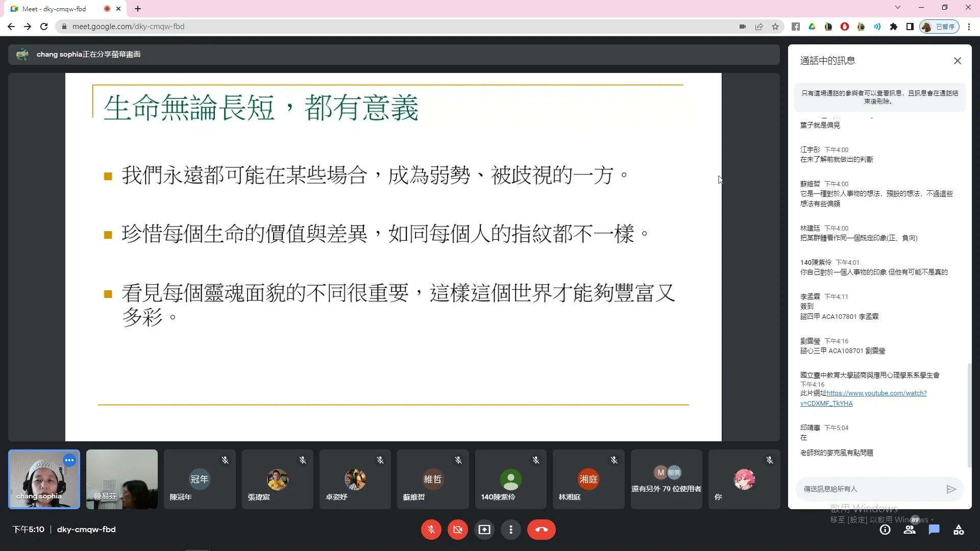Click the send message arrow icon
Screen dimensions: 980x551
point(951,489)
